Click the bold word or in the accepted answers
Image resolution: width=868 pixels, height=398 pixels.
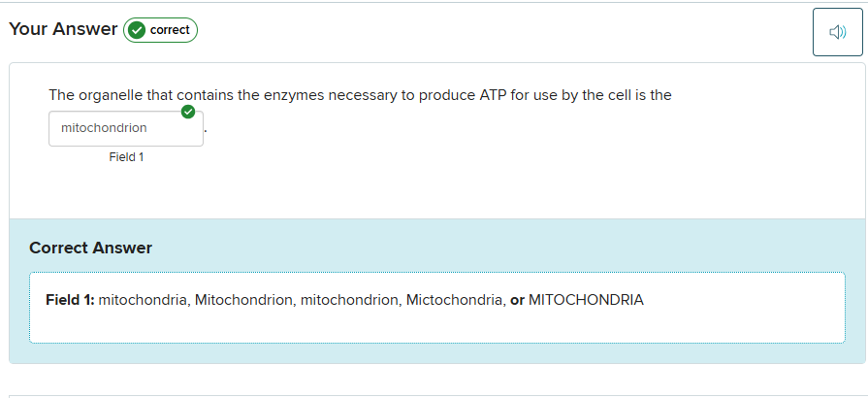click(x=517, y=300)
